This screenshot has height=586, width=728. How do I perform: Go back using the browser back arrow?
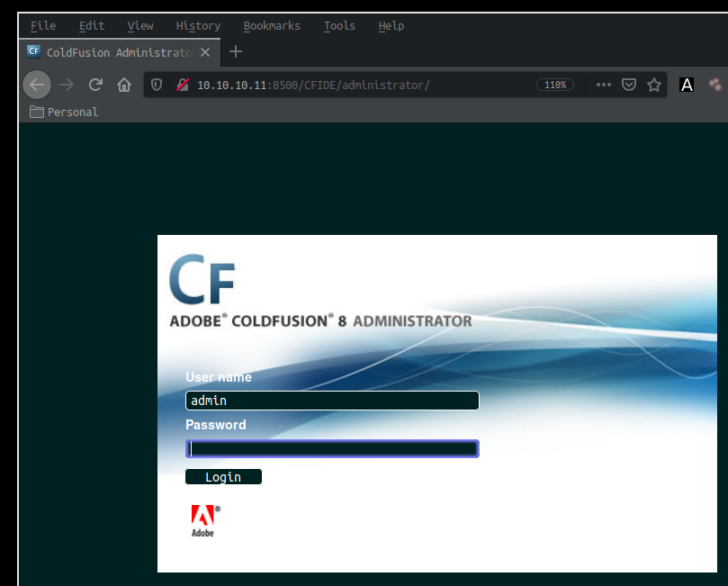click(x=37, y=85)
